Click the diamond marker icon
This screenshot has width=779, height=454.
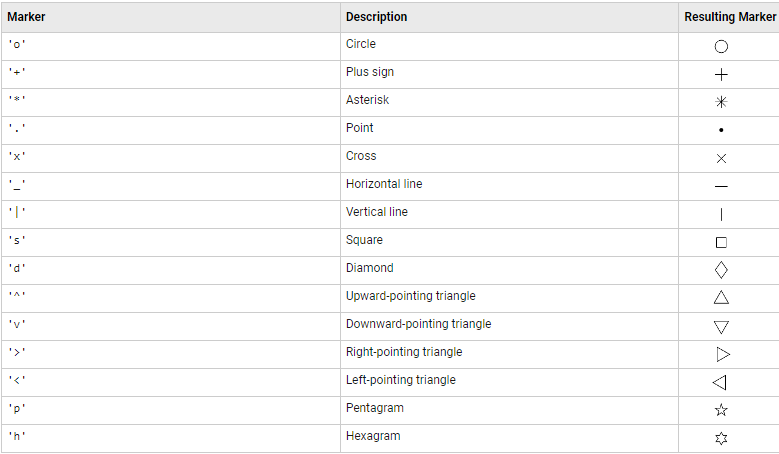(721, 270)
